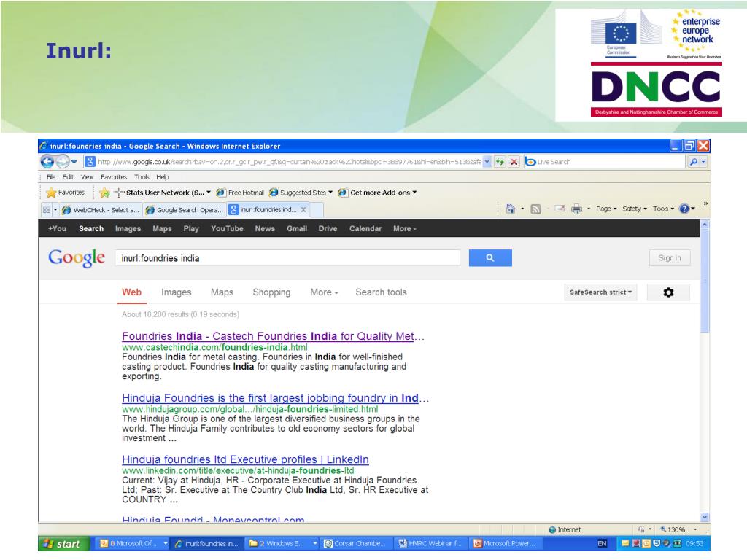
Task: Open the Help menu in the menu bar
Action: 163,177
